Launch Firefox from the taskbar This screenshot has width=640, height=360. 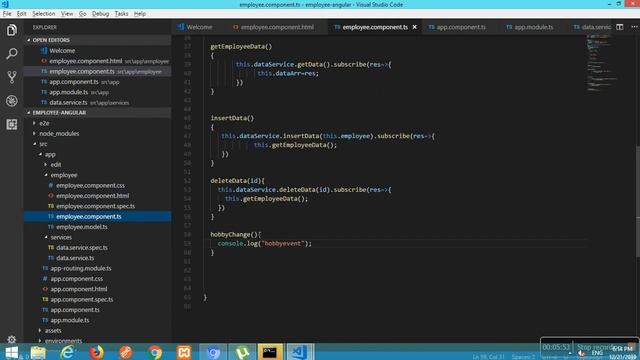(x=96, y=352)
